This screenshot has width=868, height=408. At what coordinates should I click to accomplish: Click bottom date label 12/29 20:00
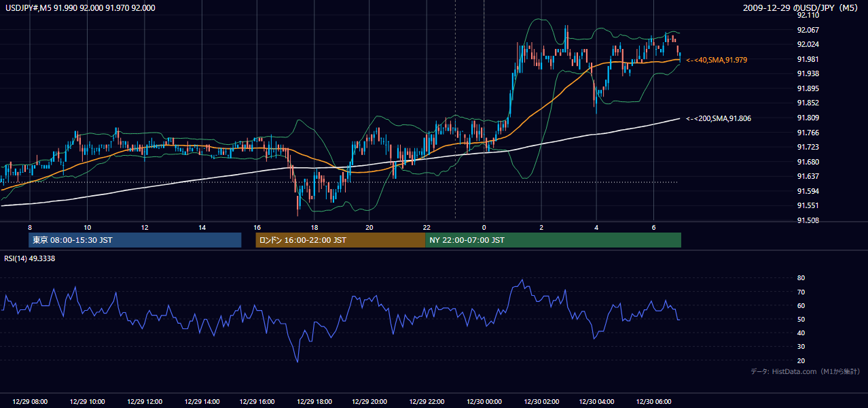(x=369, y=402)
